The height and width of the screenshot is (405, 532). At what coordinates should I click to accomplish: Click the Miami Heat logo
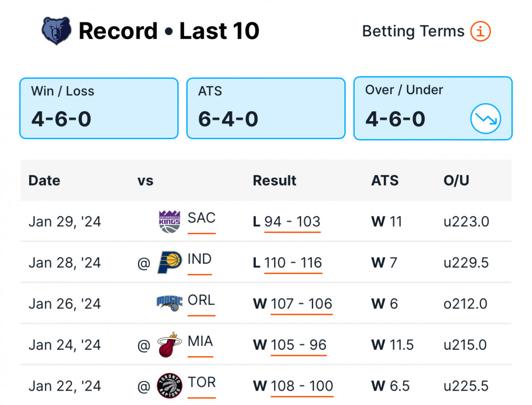click(169, 344)
